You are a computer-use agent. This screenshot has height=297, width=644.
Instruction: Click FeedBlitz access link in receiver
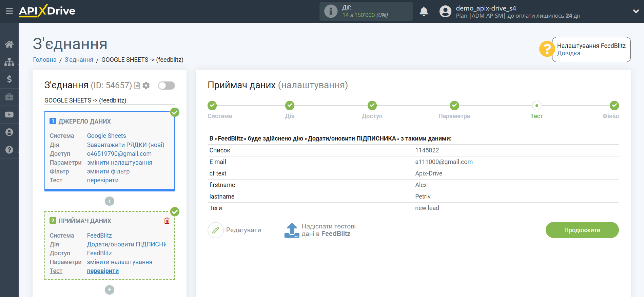point(99,253)
